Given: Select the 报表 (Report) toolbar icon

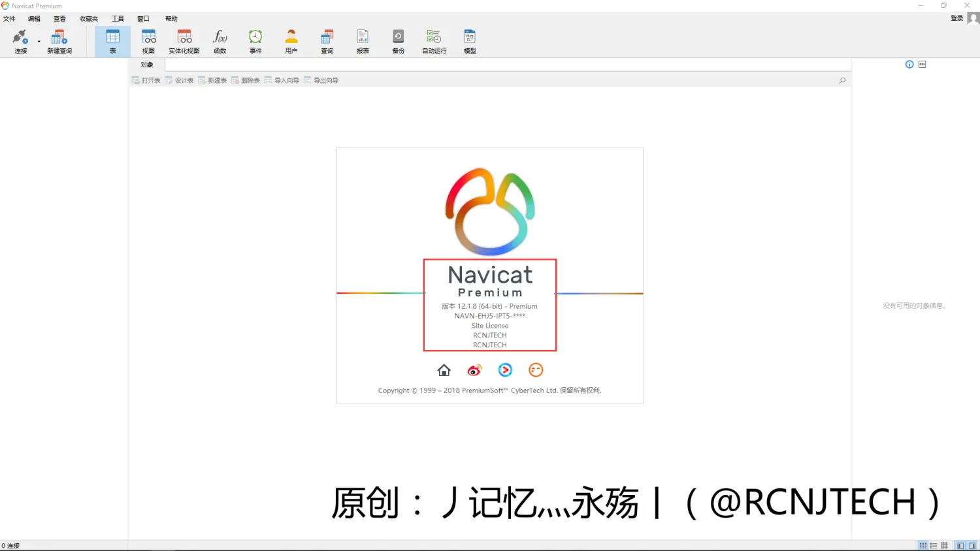Looking at the screenshot, I should coord(363,41).
